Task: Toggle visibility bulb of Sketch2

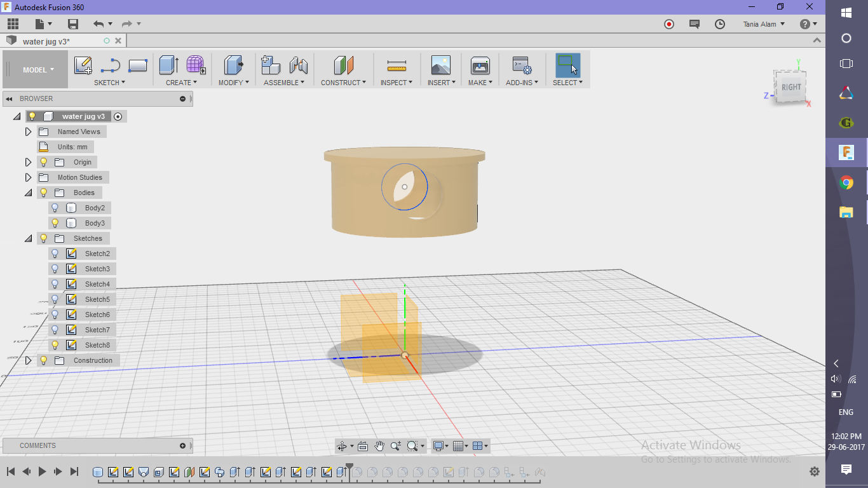Action: click(x=55, y=254)
